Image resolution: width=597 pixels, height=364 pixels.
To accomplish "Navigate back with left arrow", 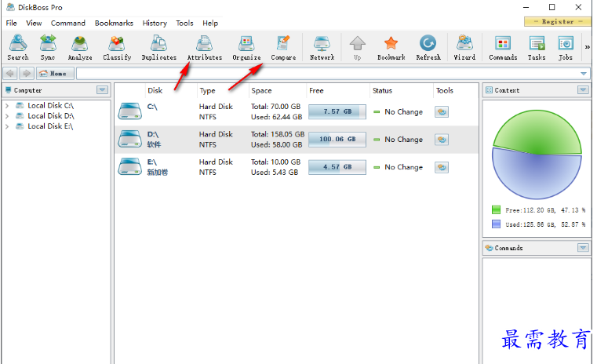I will pos(11,73).
